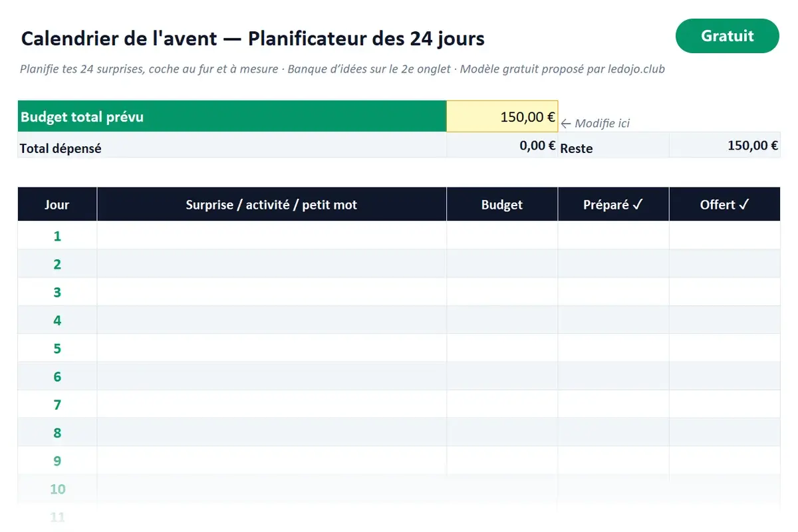The width and height of the screenshot is (798, 532).
Task: Select the Reste label cell
Action: tap(613, 145)
